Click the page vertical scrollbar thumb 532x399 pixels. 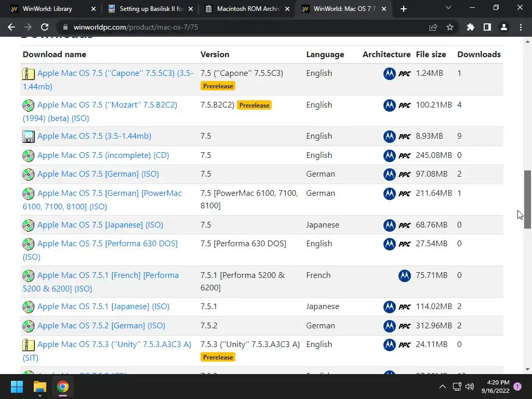[x=527, y=199]
